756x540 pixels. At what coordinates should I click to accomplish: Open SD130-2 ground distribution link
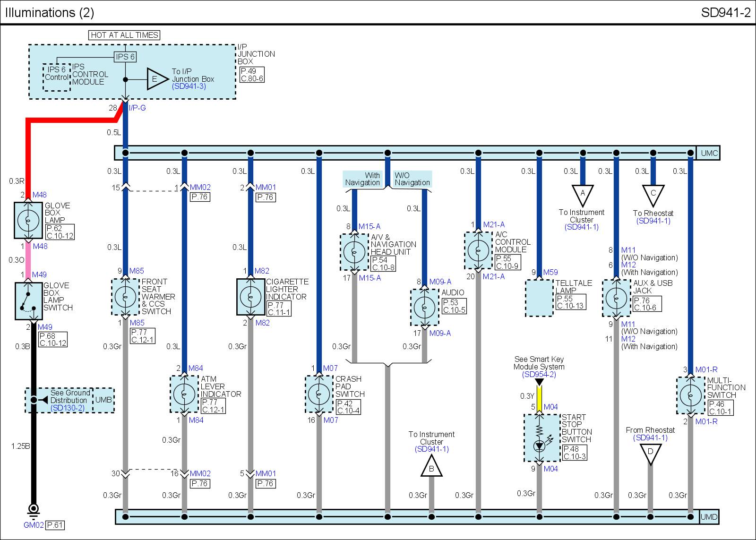click(68, 408)
